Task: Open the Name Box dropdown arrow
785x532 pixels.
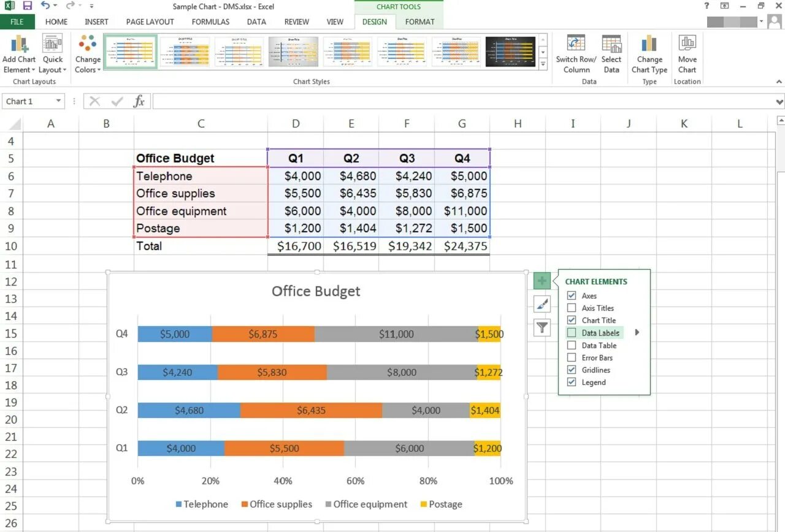Action: click(x=58, y=101)
